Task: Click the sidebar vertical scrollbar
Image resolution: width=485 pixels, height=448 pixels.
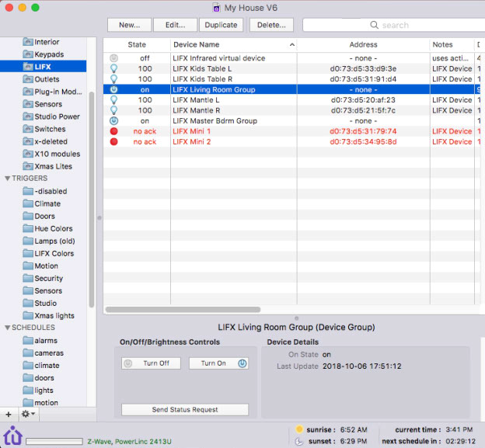Action: coord(92,200)
